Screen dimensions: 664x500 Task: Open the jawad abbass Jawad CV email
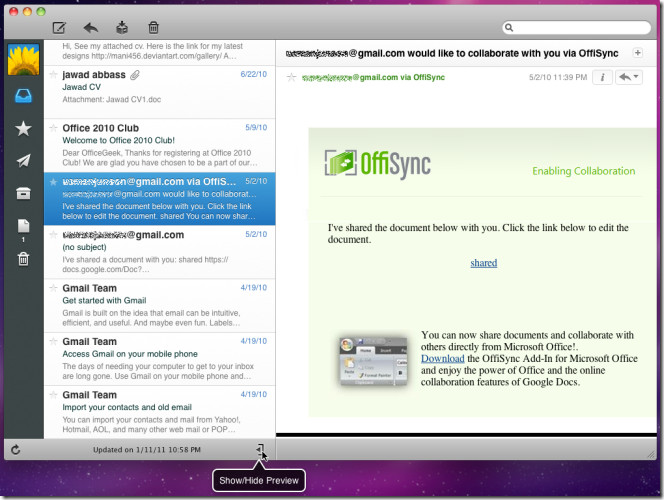160,92
